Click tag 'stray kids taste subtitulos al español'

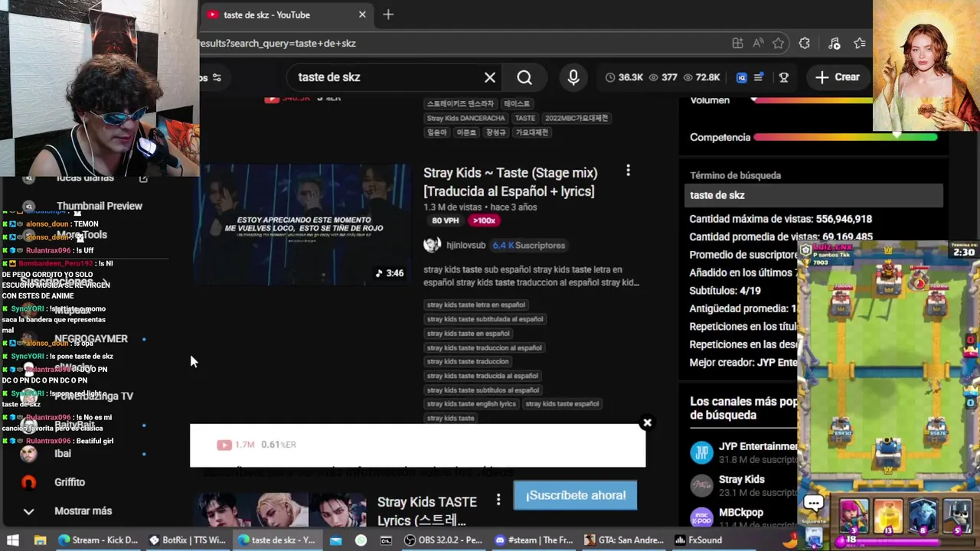click(483, 390)
